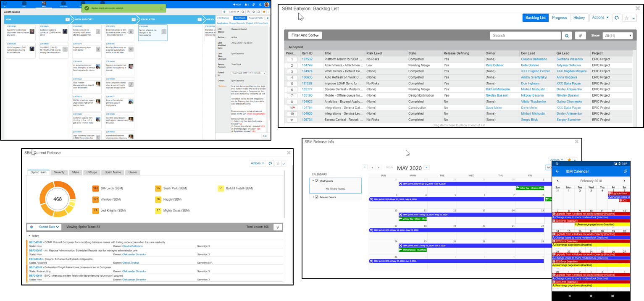The width and height of the screenshot is (644, 301).
Task: Expand Submit Date sort dropdown
Action: click(x=49, y=227)
